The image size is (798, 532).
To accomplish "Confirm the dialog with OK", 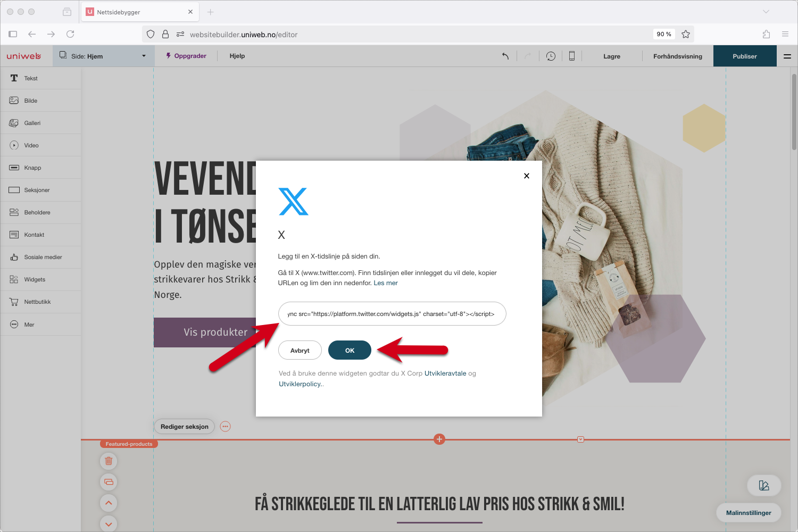I will tap(350, 350).
